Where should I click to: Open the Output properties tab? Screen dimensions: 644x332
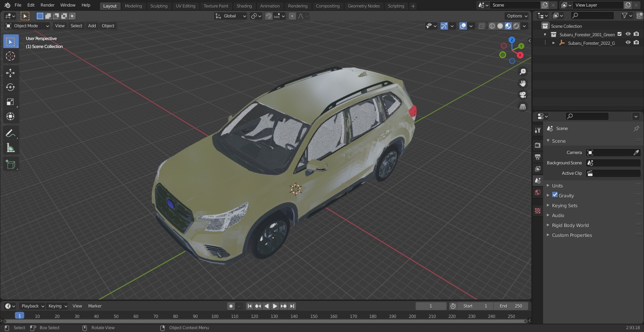[537, 157]
